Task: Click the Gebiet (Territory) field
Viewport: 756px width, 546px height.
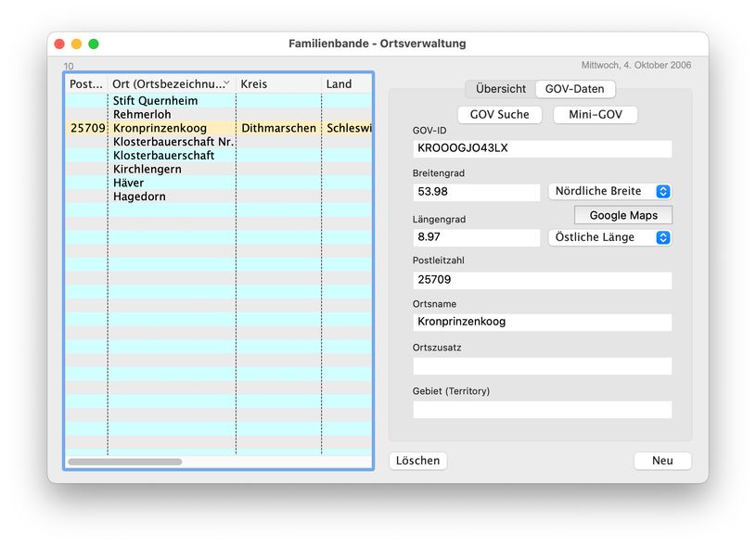Action: click(x=542, y=410)
